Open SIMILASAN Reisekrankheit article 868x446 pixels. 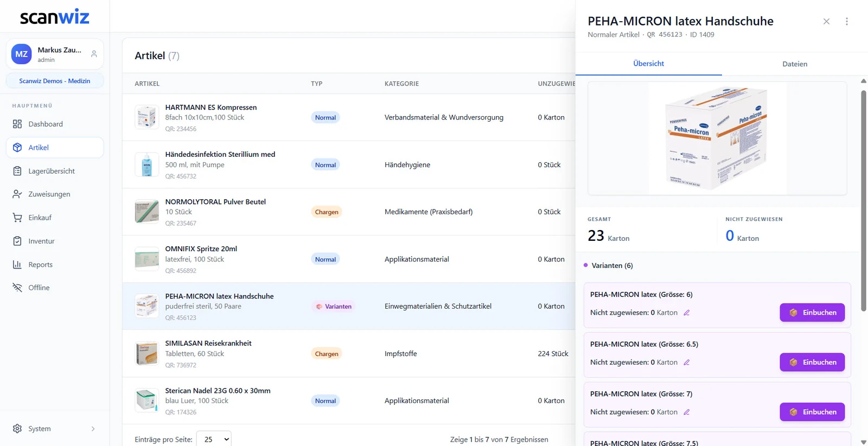208,343
